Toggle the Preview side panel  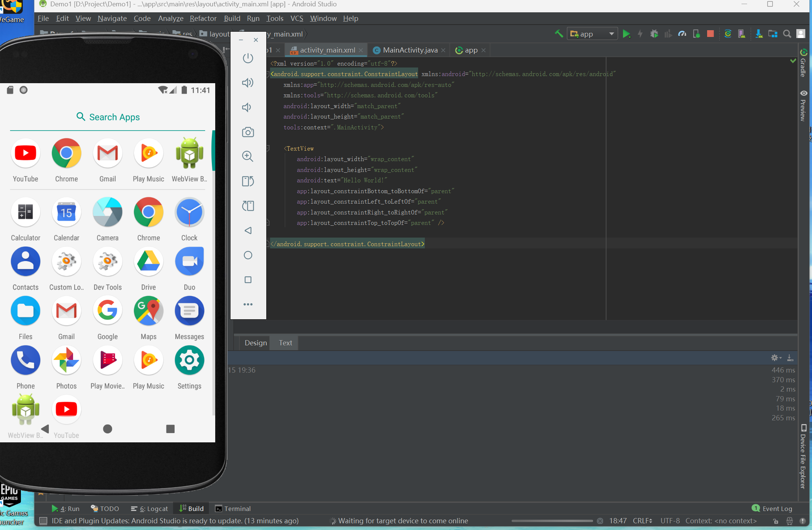coord(803,106)
